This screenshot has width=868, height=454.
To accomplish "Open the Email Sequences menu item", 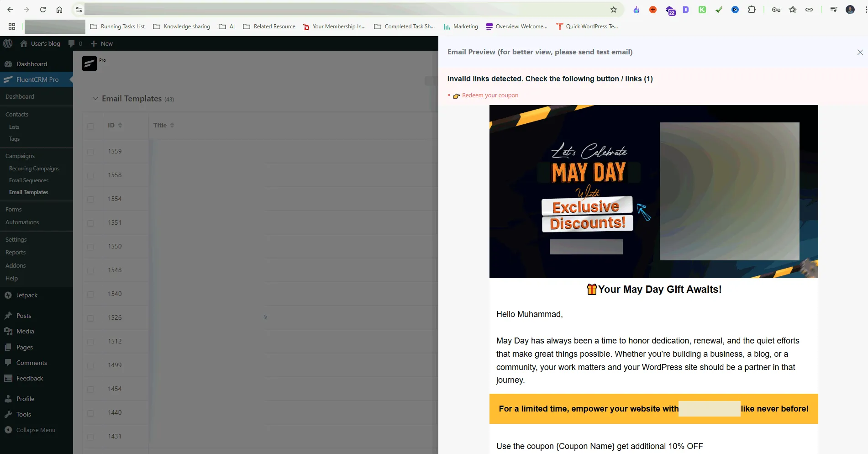I will [28, 180].
